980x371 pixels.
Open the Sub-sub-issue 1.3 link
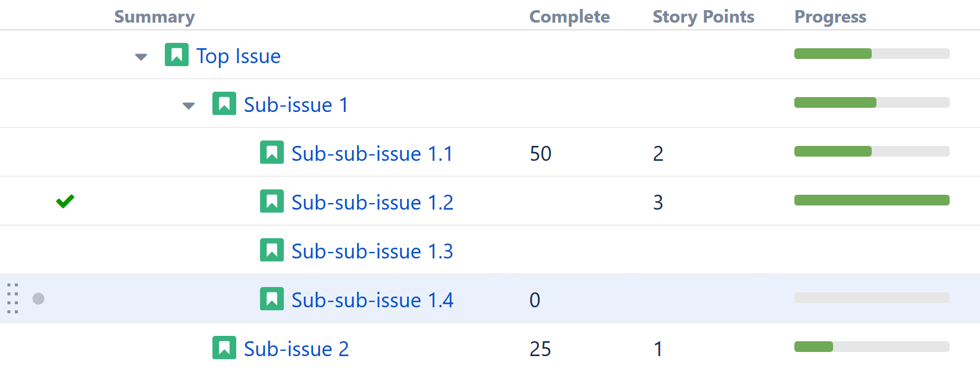[x=371, y=251]
